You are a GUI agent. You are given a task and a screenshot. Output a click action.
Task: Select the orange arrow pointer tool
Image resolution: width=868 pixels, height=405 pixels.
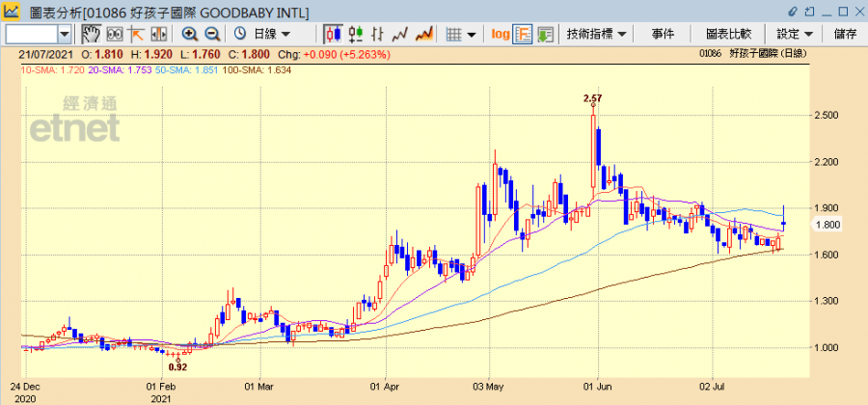pos(135,34)
